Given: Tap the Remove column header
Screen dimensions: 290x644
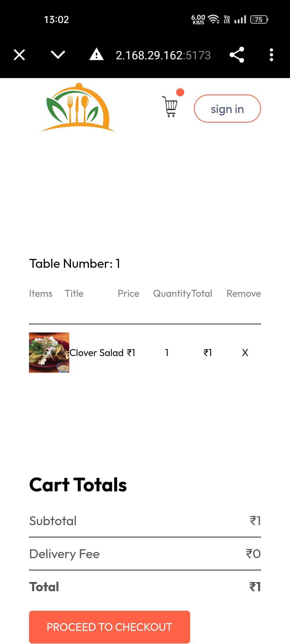Looking at the screenshot, I should point(244,294).
